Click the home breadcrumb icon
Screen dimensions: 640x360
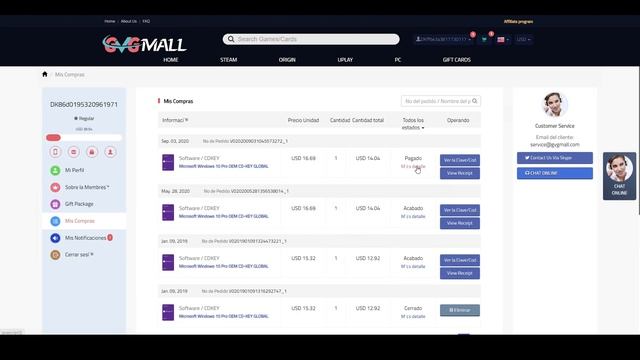[45, 74]
